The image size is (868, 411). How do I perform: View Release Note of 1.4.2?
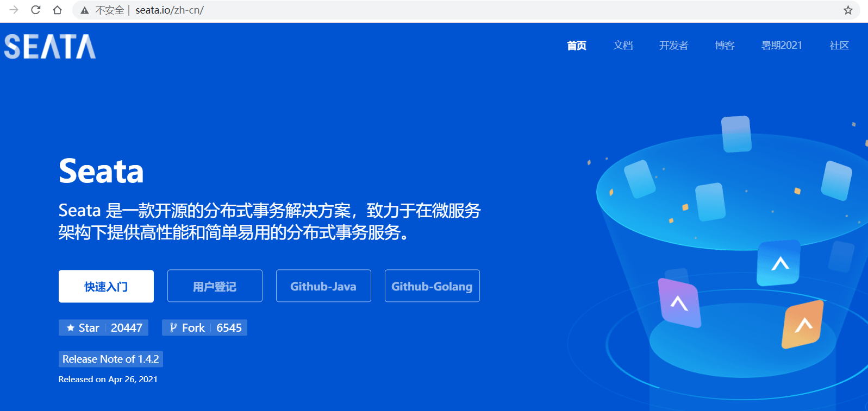pyautogui.click(x=111, y=359)
